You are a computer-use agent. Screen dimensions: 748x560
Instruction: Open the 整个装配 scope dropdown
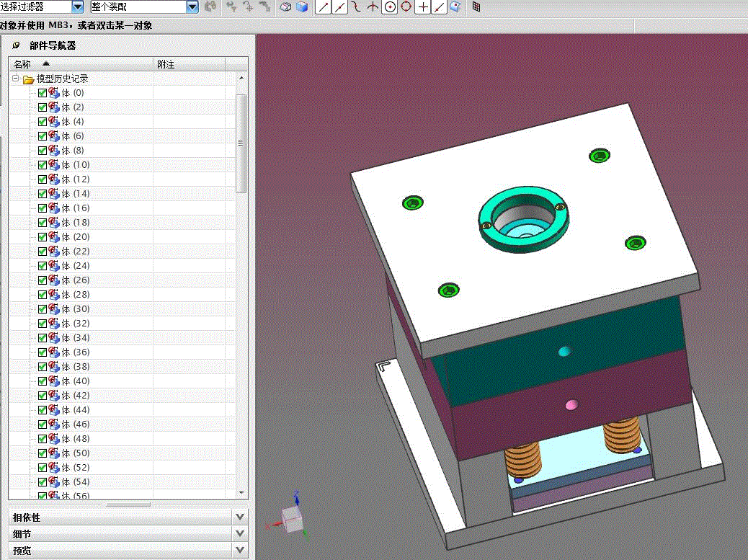click(192, 6)
